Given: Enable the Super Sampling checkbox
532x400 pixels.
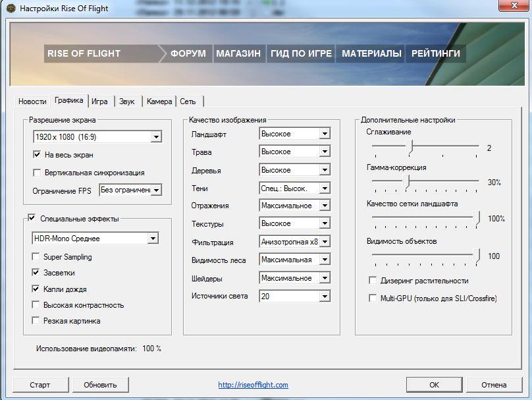Looking at the screenshot, I should 36,257.
